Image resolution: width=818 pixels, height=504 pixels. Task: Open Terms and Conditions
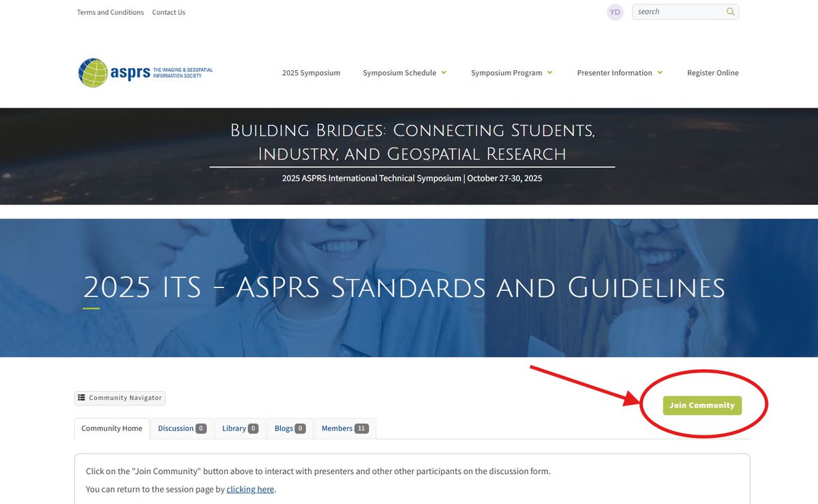click(110, 12)
